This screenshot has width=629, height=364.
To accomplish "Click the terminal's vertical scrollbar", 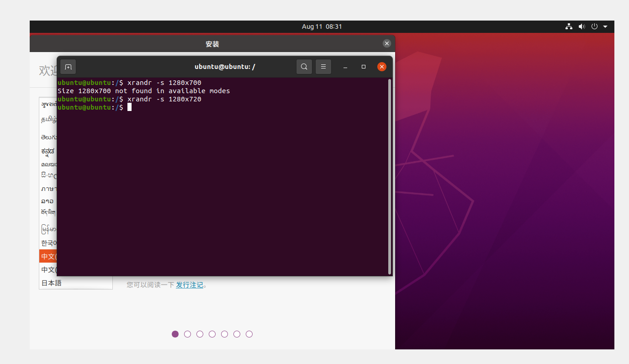I will pos(389,176).
